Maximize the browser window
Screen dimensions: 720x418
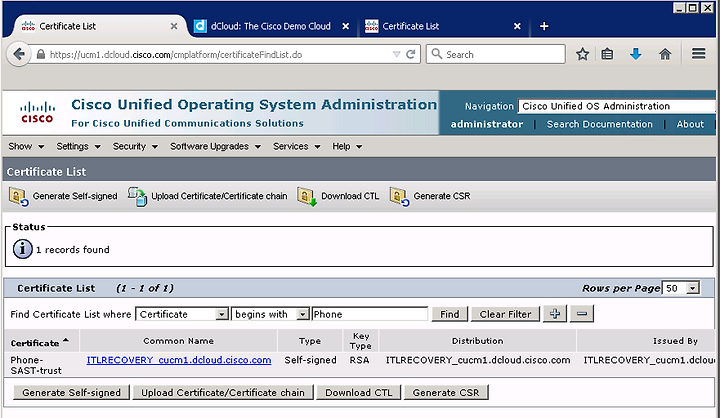[693, 8]
